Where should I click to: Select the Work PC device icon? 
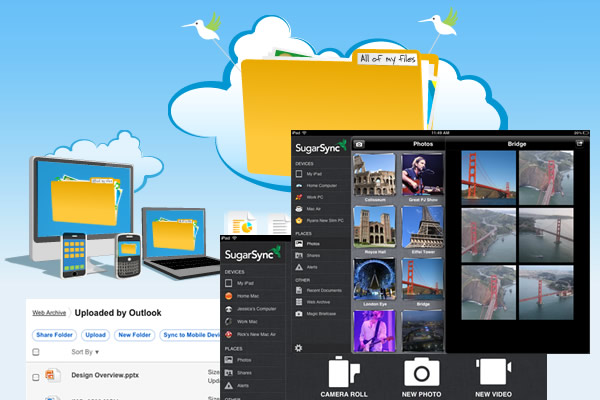(299, 197)
